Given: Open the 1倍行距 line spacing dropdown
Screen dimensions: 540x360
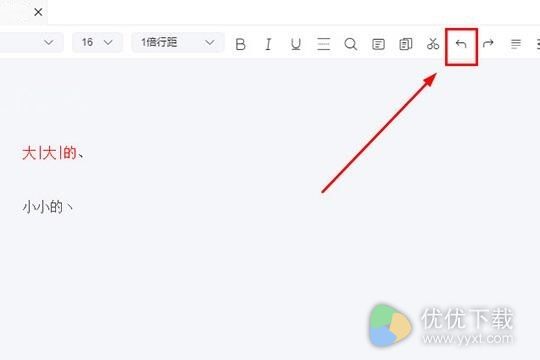Looking at the screenshot, I should tap(178, 43).
